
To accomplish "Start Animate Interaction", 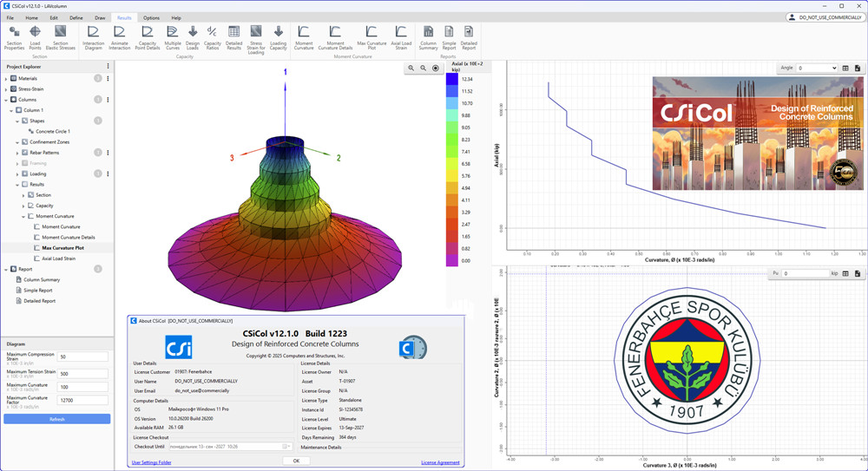I will pyautogui.click(x=119, y=37).
